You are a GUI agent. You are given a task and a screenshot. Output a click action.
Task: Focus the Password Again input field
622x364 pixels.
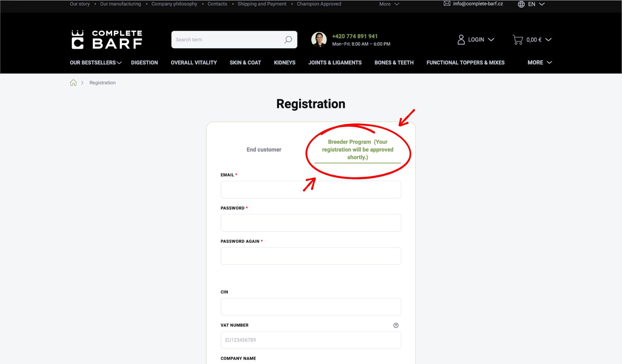coord(311,256)
